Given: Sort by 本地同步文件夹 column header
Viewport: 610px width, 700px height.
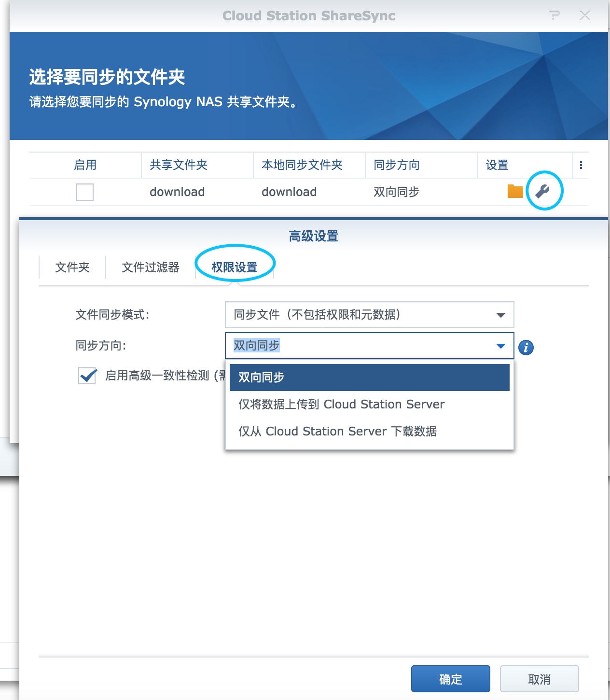Looking at the screenshot, I should tap(309, 165).
